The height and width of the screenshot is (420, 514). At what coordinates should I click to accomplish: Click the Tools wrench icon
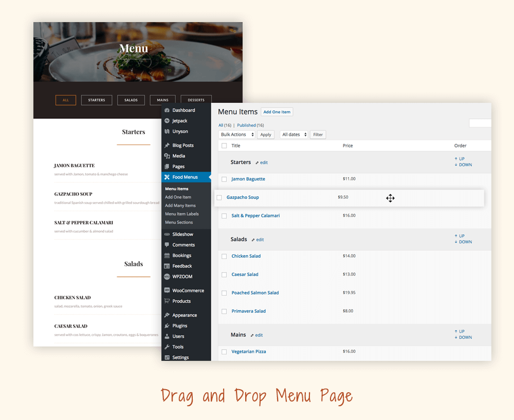coord(167,346)
